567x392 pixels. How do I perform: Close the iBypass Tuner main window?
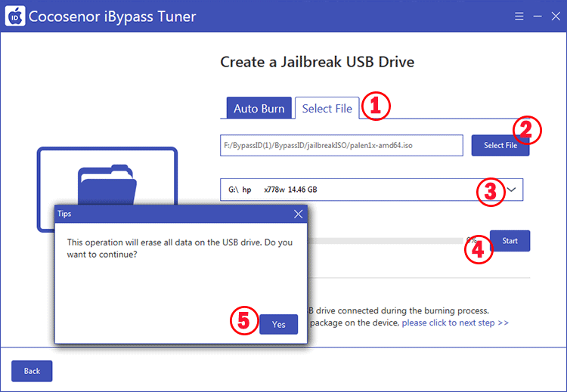pos(556,16)
